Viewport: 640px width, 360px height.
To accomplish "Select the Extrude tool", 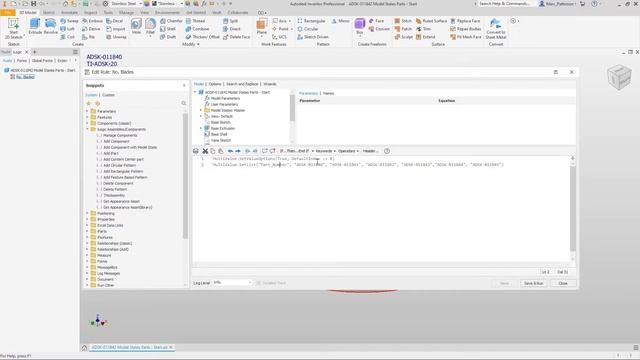I will pyautogui.click(x=35, y=27).
